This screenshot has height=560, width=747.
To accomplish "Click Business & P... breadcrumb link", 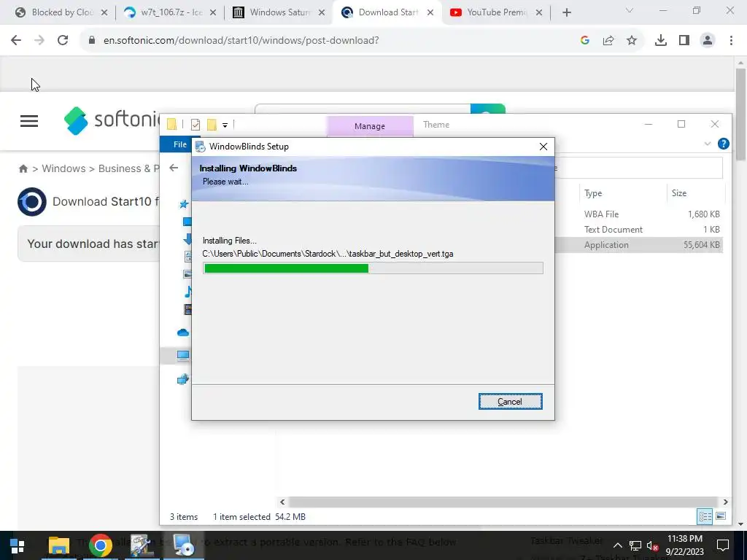I will [129, 168].
